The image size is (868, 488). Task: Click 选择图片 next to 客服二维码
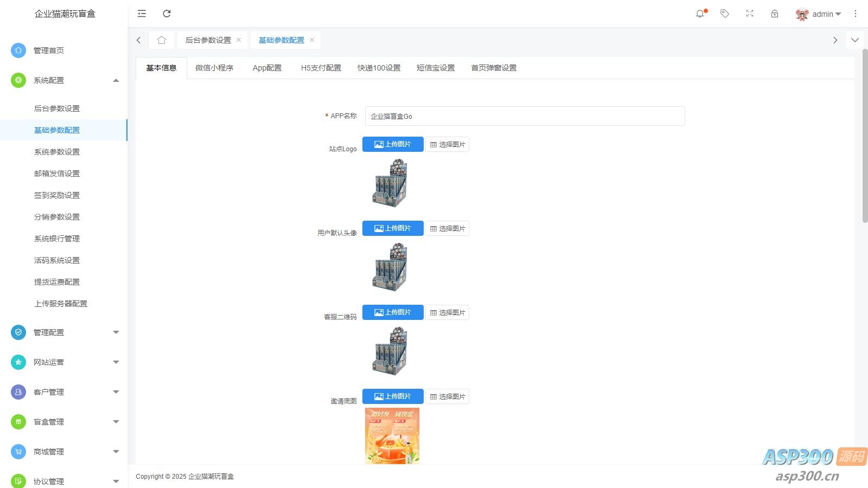pos(447,312)
